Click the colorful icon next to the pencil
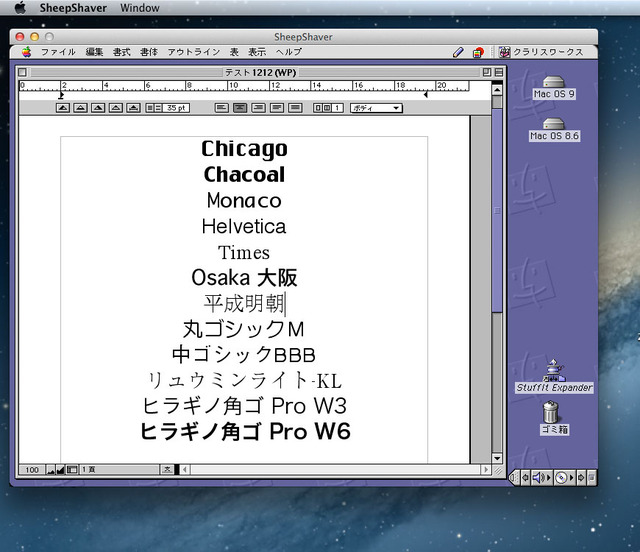Image resolution: width=640 pixels, height=552 pixels. click(478, 52)
